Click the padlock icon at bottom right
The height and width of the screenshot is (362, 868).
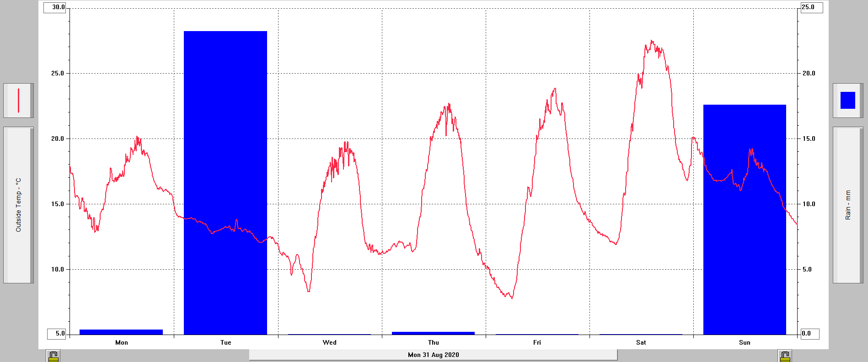coord(785,356)
